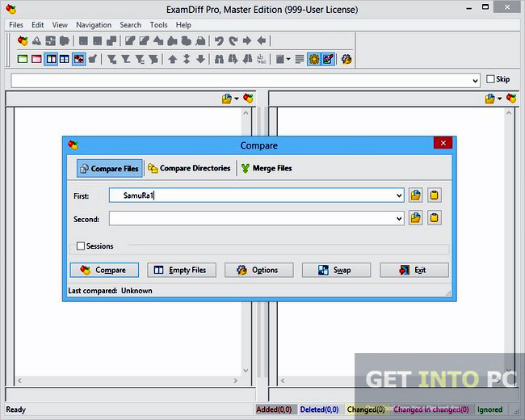Open the dropdown of the wide top combo box
The height and width of the screenshot is (420, 525).
475,81
